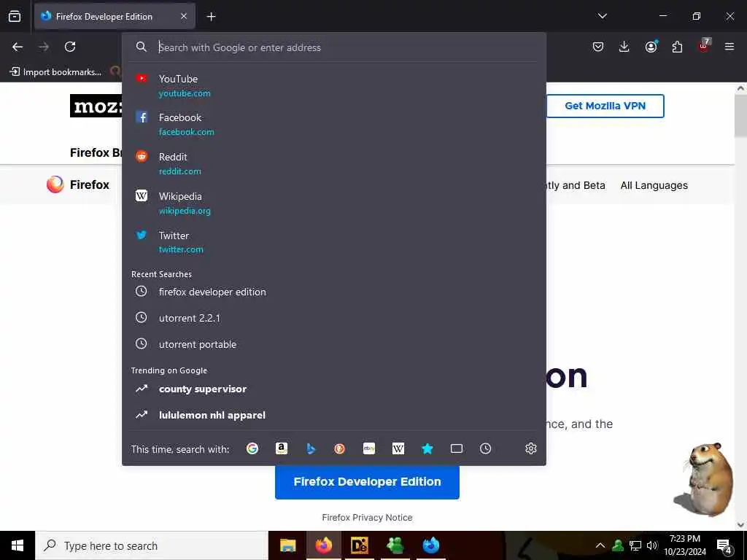Search this time with DuckDuckGo

pyautogui.click(x=340, y=448)
